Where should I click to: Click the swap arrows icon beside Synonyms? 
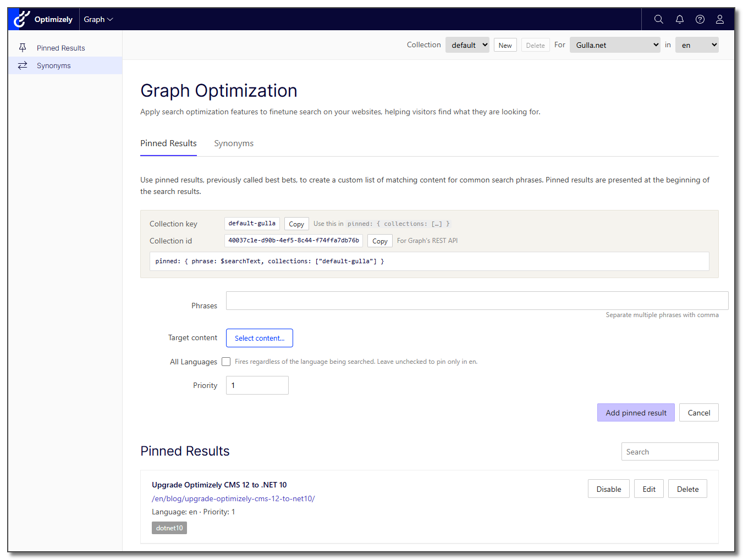tap(23, 65)
